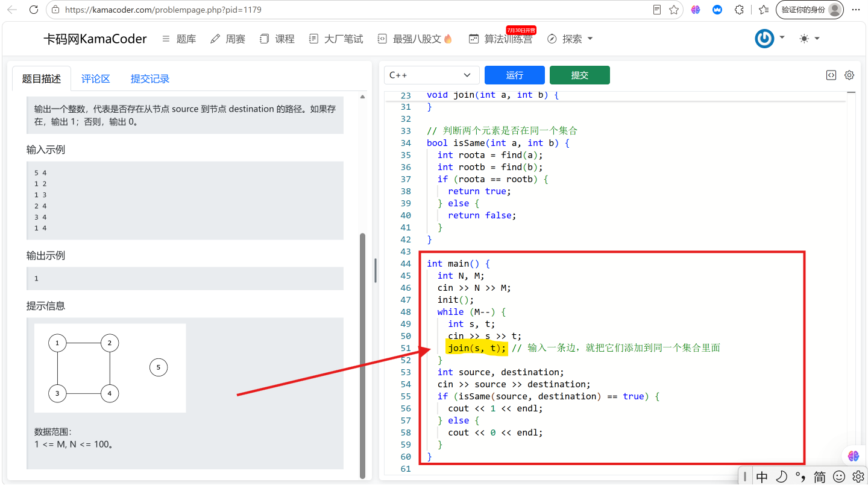Click the floating brain assistant icon
Viewport: 868px width, 485px height.
tap(853, 457)
